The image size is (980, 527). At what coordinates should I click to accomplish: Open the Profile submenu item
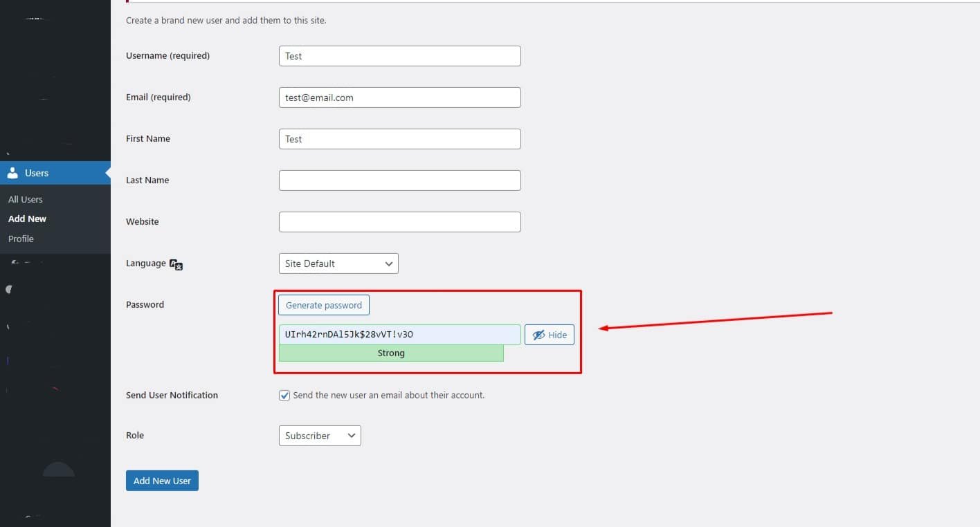(x=21, y=239)
